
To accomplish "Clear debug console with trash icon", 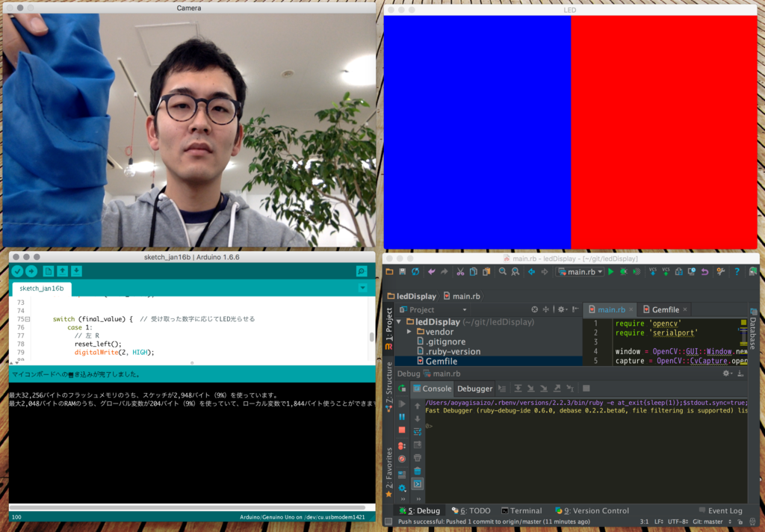I will (x=418, y=471).
